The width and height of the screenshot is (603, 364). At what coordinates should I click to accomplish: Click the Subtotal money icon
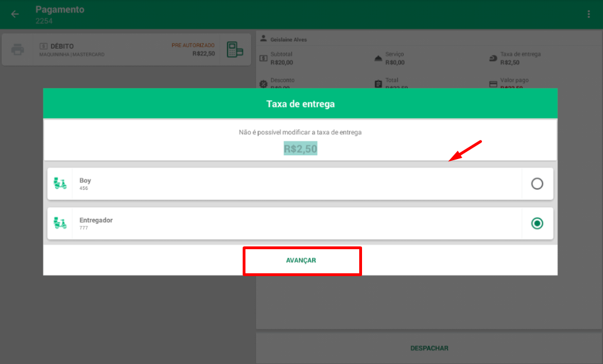(263, 58)
